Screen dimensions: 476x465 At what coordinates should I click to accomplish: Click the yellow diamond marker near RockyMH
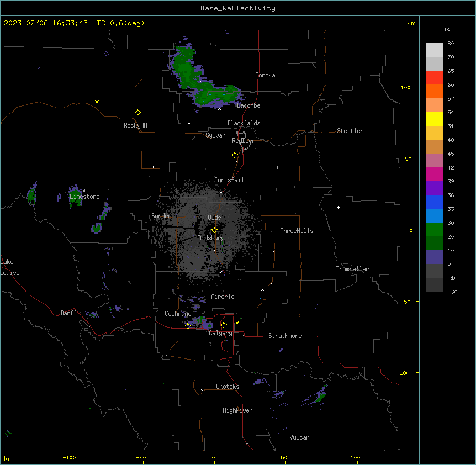click(137, 113)
